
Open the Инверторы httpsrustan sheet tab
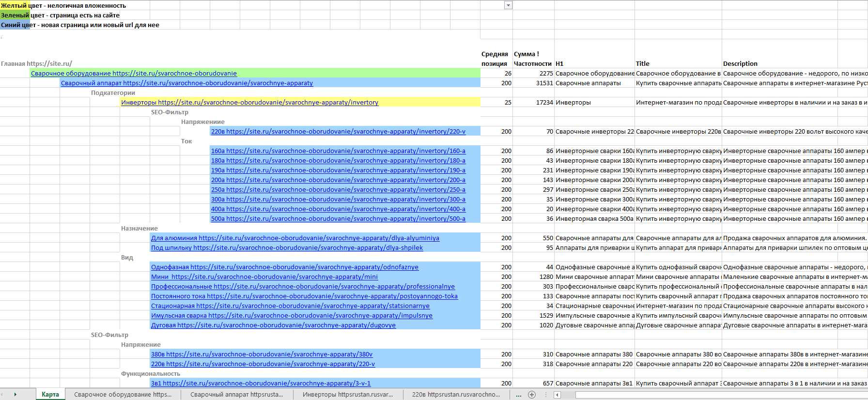coord(348,395)
